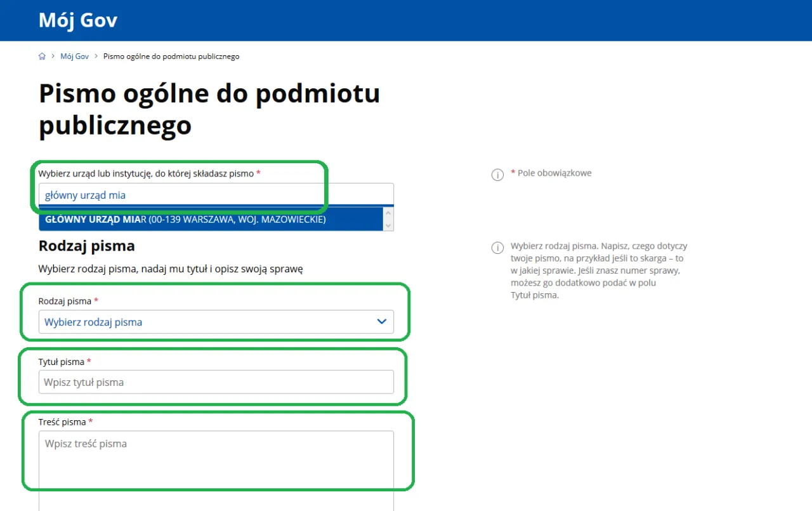Click the info icon beside Wybierz rodzaj pisma hint
The height and width of the screenshot is (511, 812).
pos(498,248)
